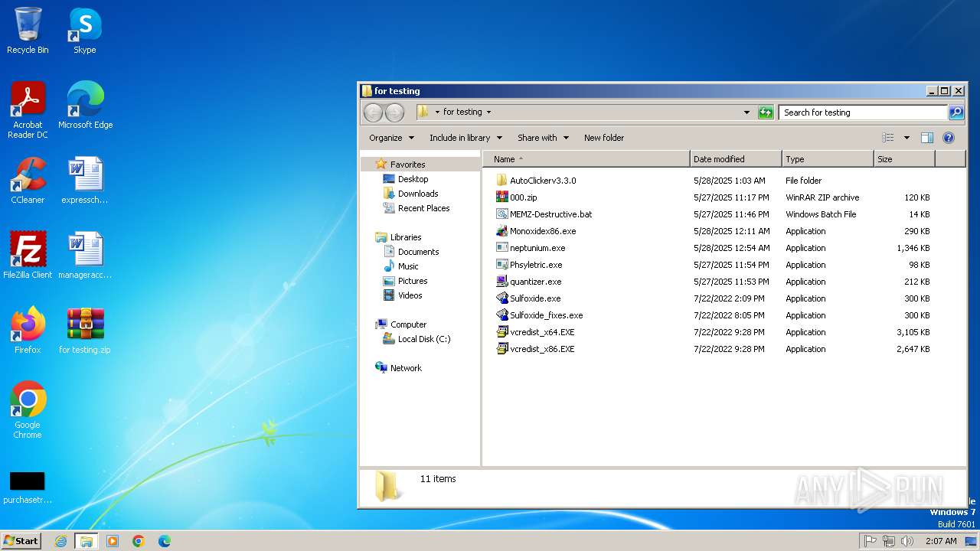Open the Explorer help question mark

pyautogui.click(x=949, y=138)
